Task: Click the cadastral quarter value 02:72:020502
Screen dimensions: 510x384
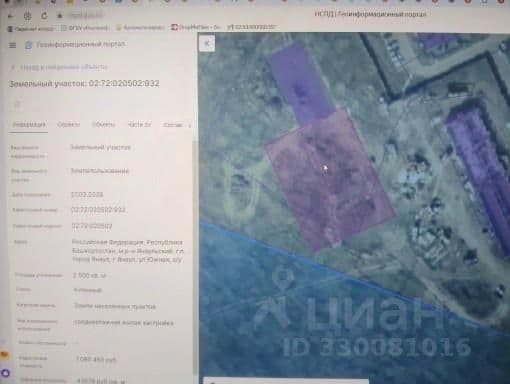Action: point(92,226)
